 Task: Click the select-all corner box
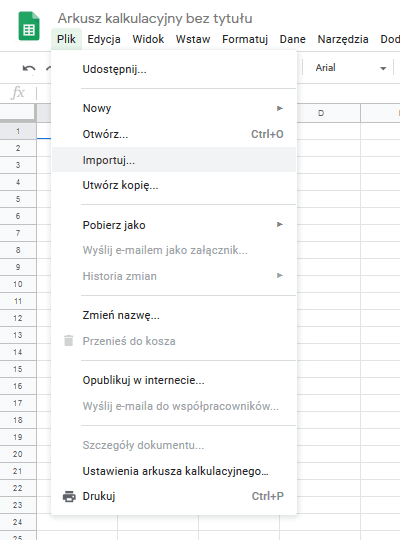18,113
